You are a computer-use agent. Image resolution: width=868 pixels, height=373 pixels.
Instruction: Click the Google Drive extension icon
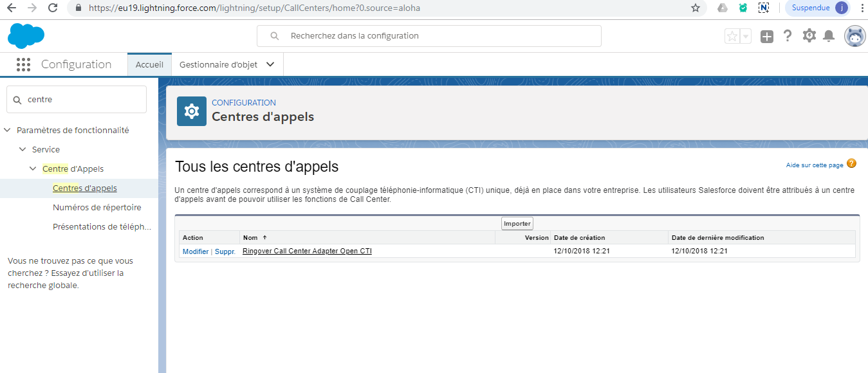(723, 8)
